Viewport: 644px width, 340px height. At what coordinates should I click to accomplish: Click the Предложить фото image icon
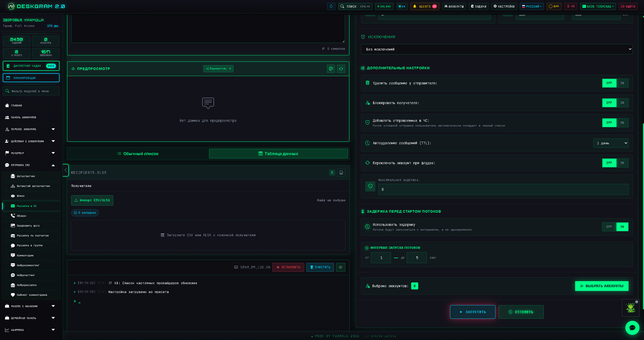point(13,226)
